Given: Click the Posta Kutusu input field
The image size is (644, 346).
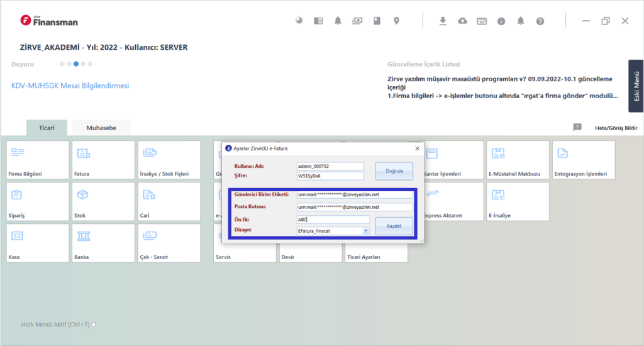Looking at the screenshot, I should tap(355, 207).
